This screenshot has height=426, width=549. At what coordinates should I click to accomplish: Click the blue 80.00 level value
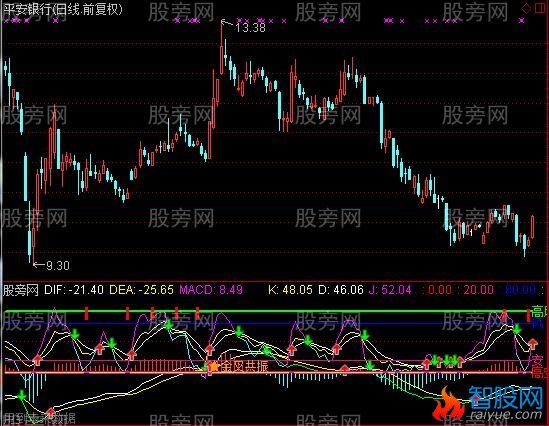coord(521,290)
